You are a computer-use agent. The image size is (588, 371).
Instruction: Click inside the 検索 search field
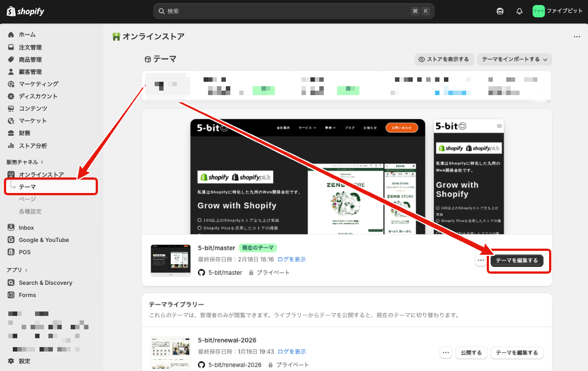pos(294,11)
